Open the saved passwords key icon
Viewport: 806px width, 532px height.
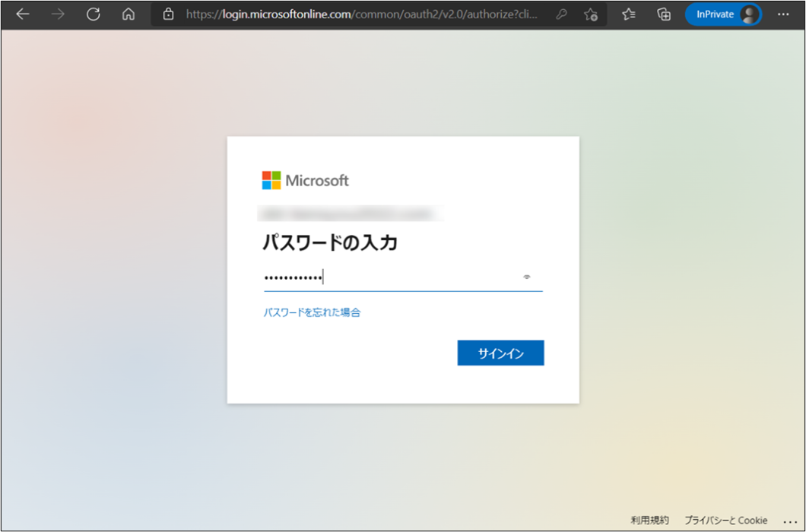[561, 14]
